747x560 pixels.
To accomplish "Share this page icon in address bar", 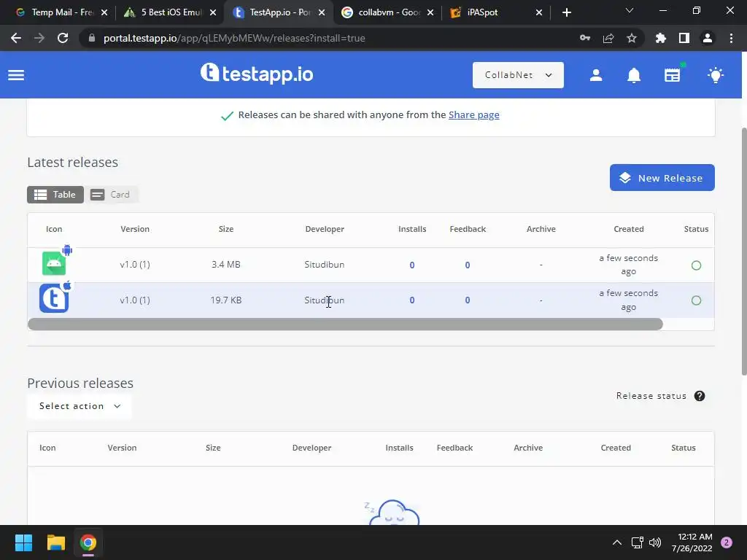I will [608, 38].
